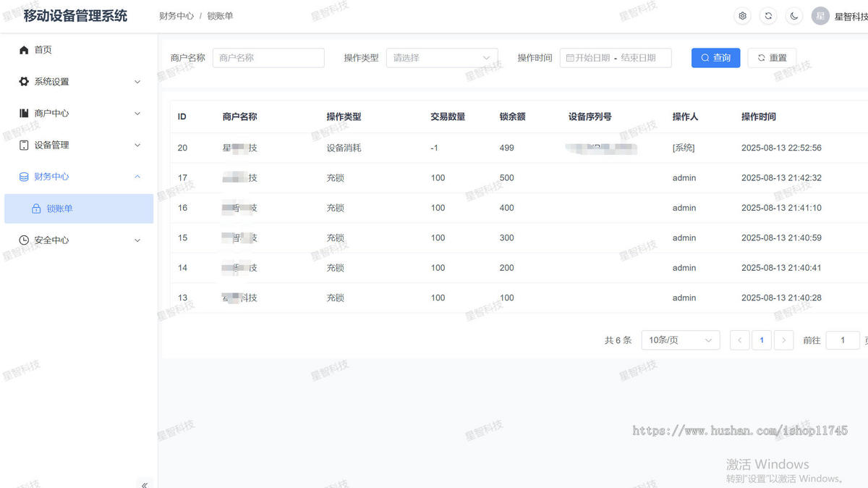Viewport: 868px width, 488px height.
Task: Toggle dark mode moon icon
Action: coord(794,16)
